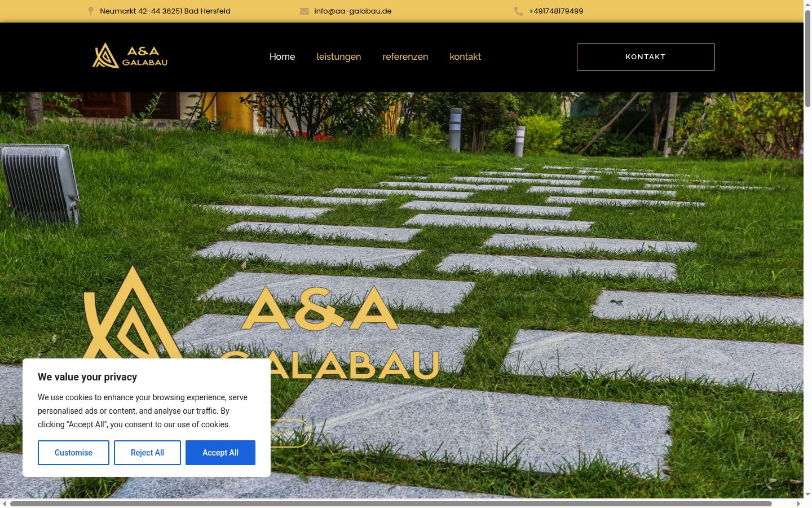Reject all cookies
The width and height of the screenshot is (812, 508).
pos(147,453)
